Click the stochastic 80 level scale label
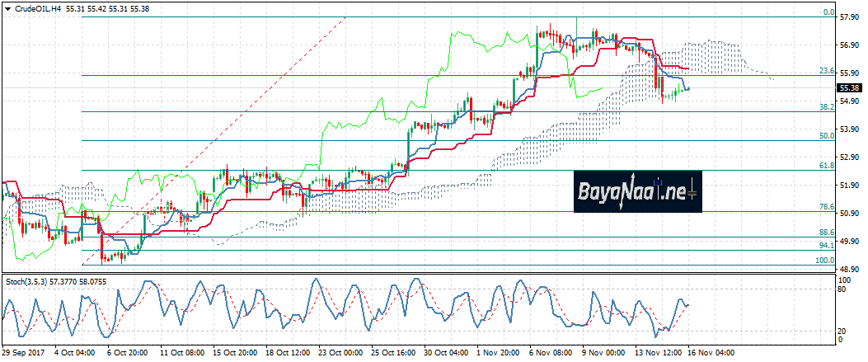This screenshot has width=868, height=362. pos(843,289)
